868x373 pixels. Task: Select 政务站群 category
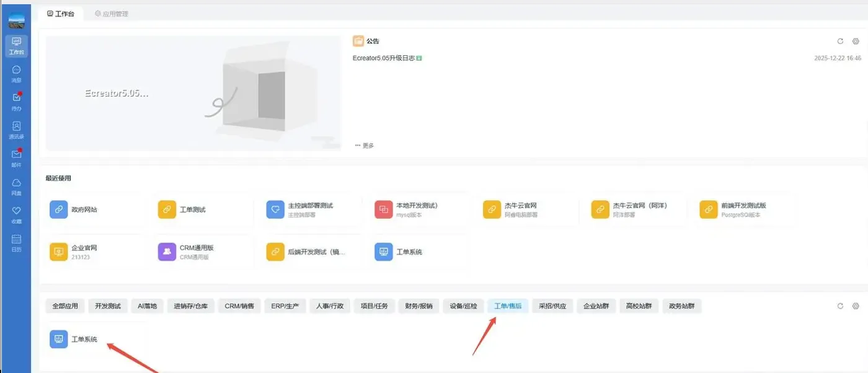point(681,306)
